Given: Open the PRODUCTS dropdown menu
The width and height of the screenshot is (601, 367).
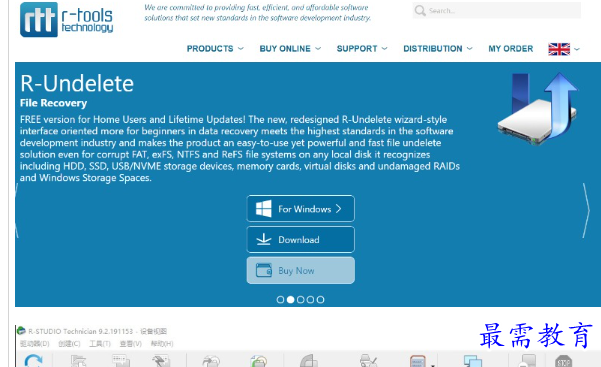Looking at the screenshot, I should tap(215, 49).
